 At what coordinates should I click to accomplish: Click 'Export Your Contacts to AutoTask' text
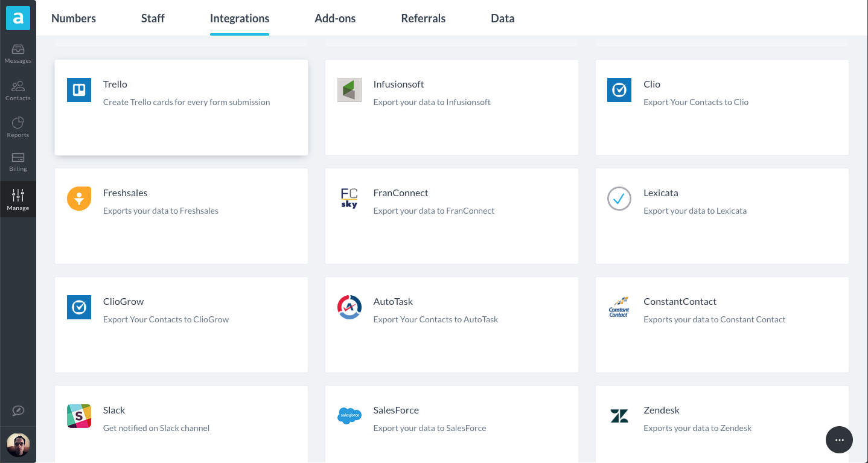[436, 319]
